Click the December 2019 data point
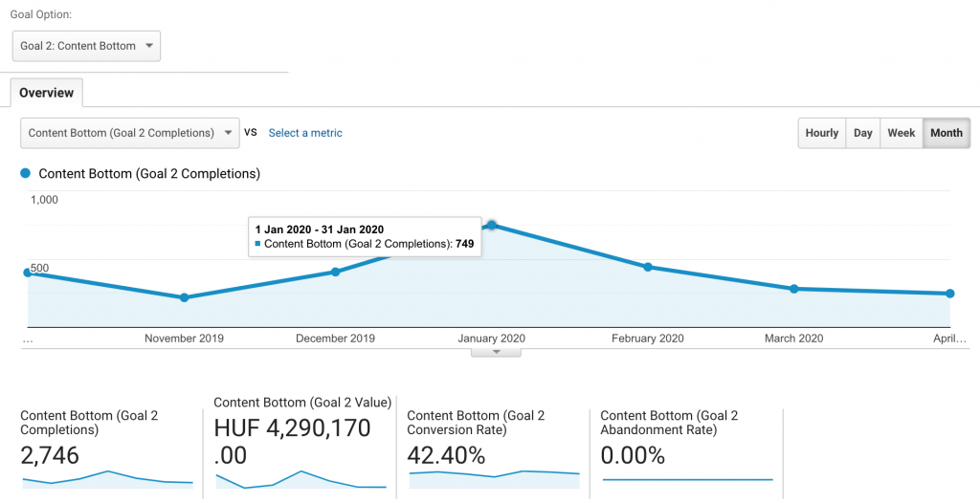980x503 pixels. coord(335,272)
